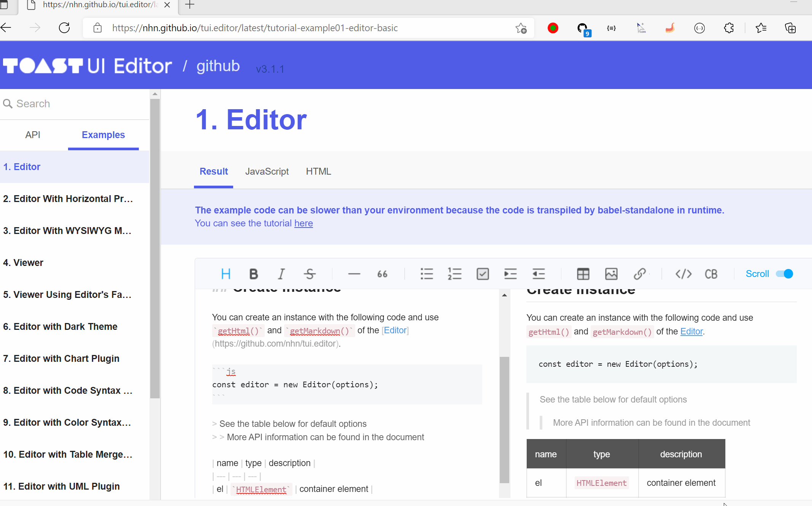Toggle italic formatting
Image resolution: width=812 pixels, height=506 pixels.
281,274
